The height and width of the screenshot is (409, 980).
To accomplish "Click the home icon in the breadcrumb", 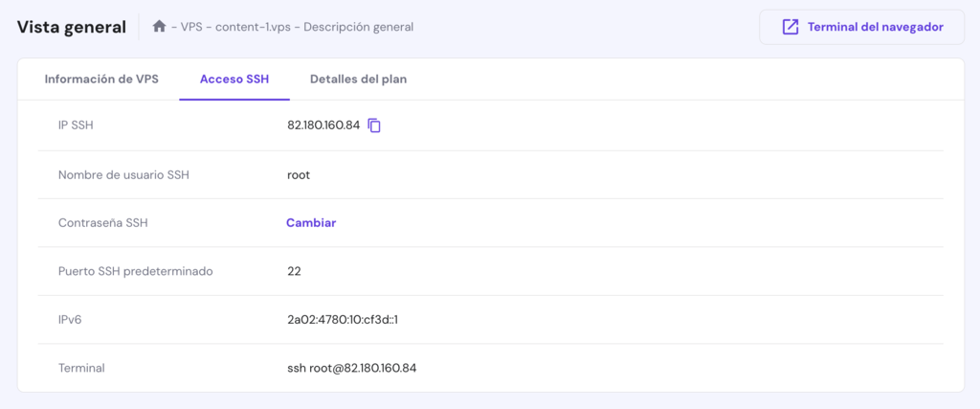I will click(x=160, y=27).
